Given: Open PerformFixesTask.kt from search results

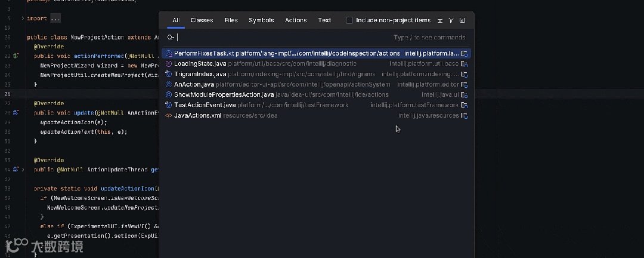Looking at the screenshot, I should click(316, 54).
